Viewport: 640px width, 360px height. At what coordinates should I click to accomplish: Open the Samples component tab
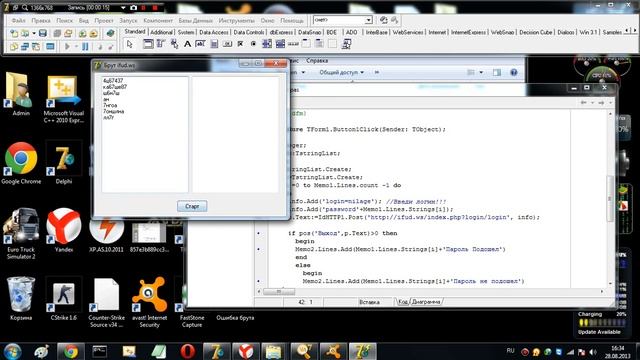click(x=611, y=32)
